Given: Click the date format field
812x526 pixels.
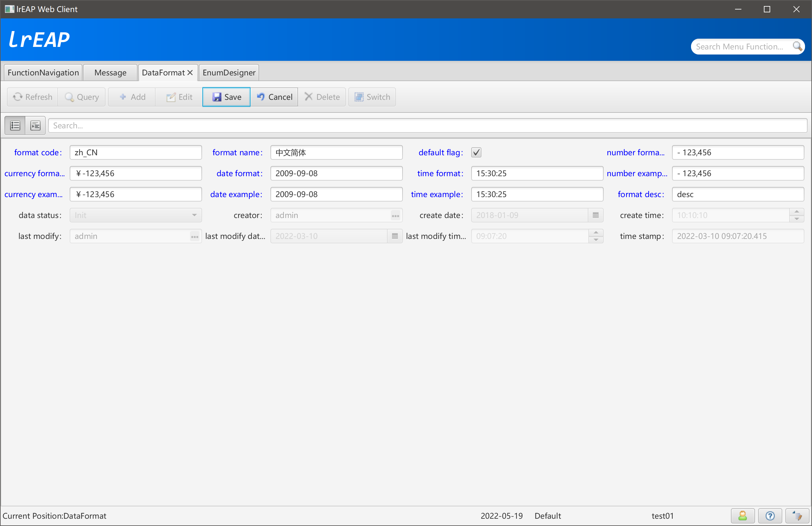Looking at the screenshot, I should click(336, 173).
